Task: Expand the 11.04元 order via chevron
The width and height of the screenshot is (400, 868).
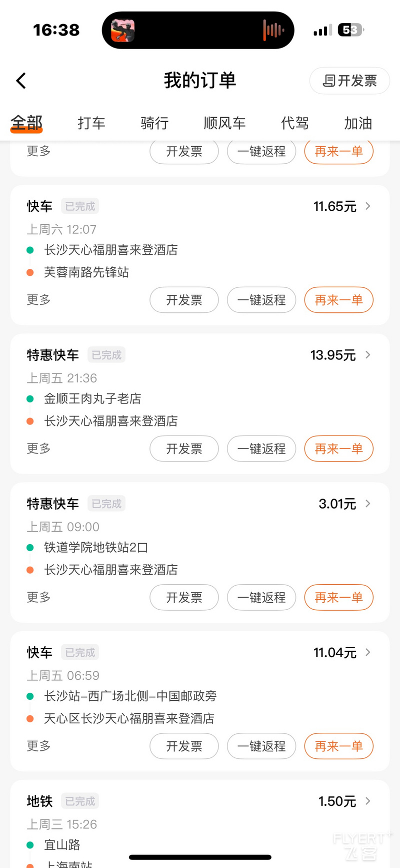Action: point(368,652)
